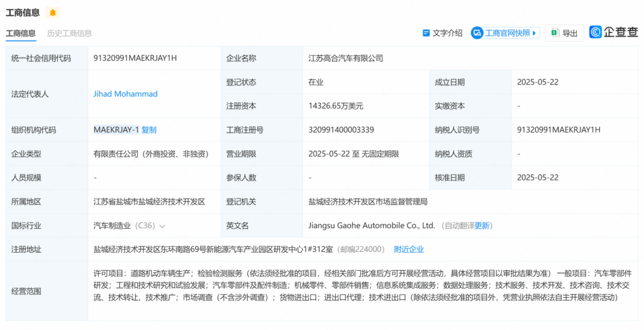Click English name Jiangsu Gaohe Automobile Co., Ltd.
Image resolution: width=644 pixels, height=330 pixels.
coord(372,226)
